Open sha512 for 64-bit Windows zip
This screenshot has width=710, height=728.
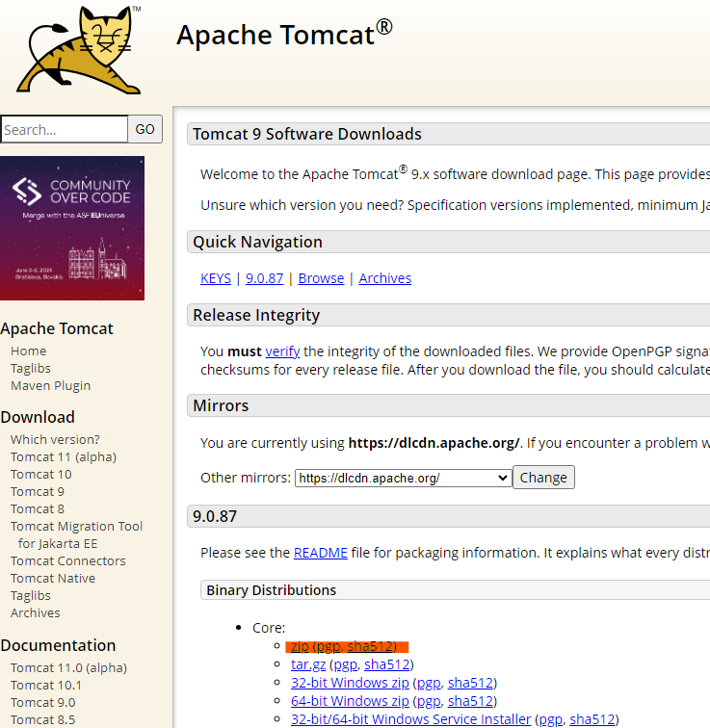(x=470, y=701)
